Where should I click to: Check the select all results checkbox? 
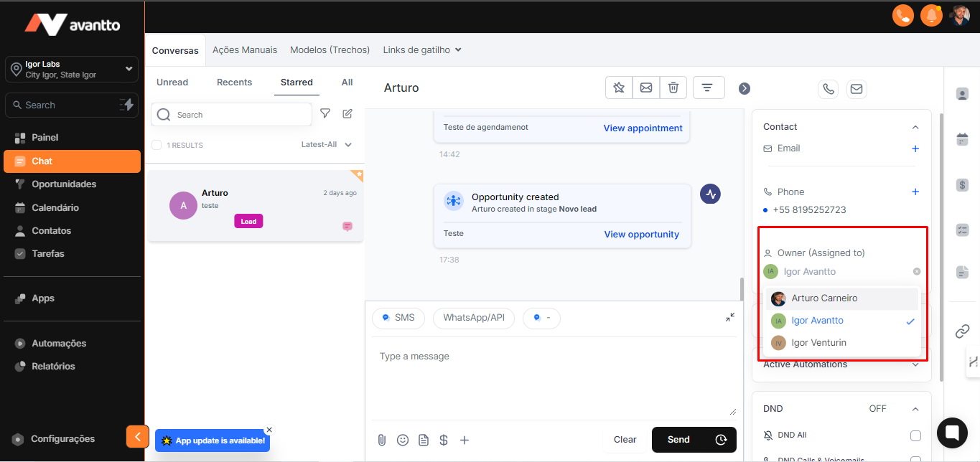point(157,145)
